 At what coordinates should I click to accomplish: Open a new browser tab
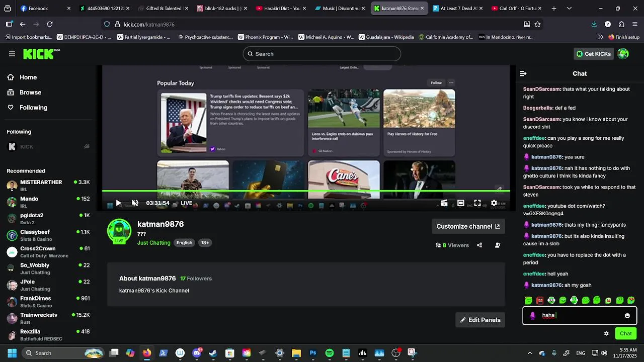click(x=554, y=9)
